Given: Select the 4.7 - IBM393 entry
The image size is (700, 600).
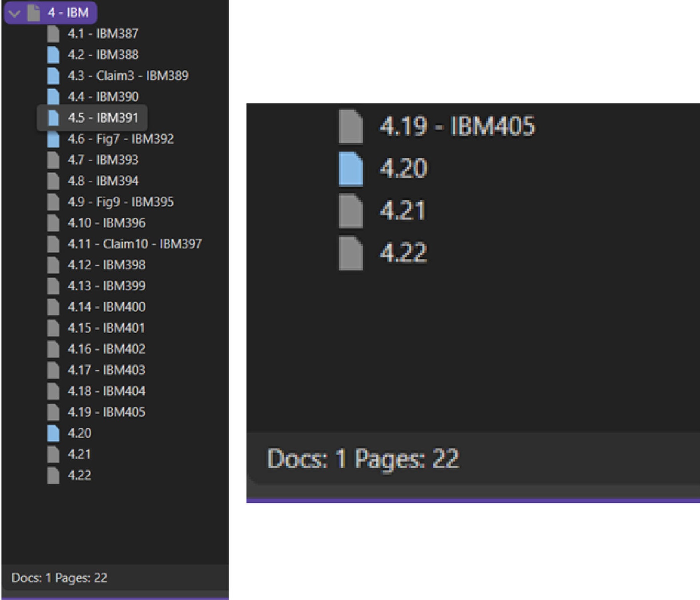Looking at the screenshot, I should click(103, 160).
